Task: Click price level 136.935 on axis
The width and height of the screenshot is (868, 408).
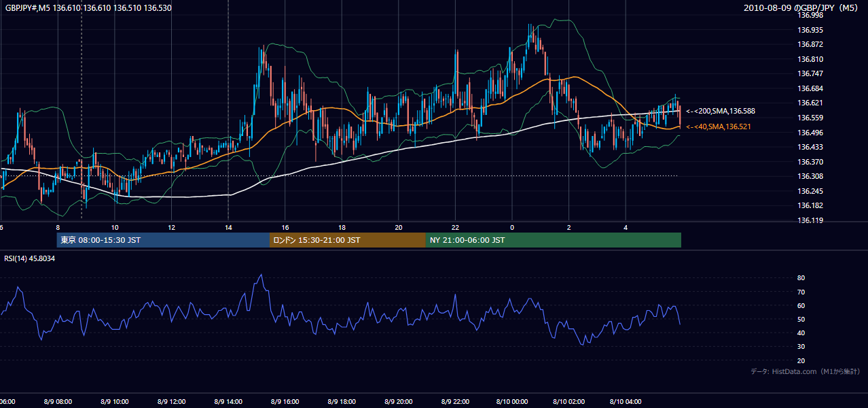Action: 810,30
